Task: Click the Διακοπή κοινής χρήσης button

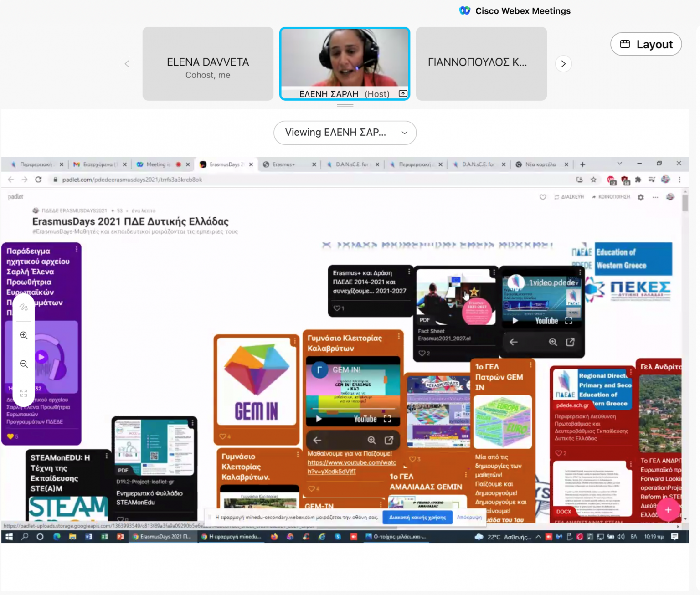Action: [417, 518]
